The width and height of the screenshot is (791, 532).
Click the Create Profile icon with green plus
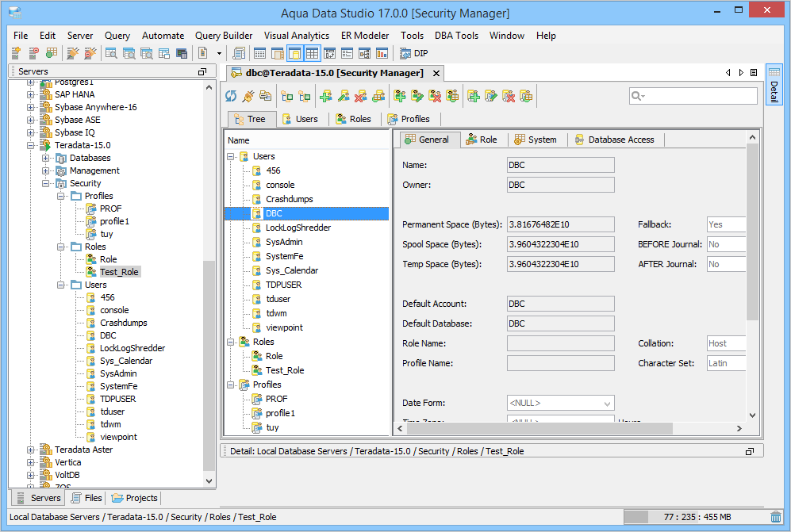473,96
